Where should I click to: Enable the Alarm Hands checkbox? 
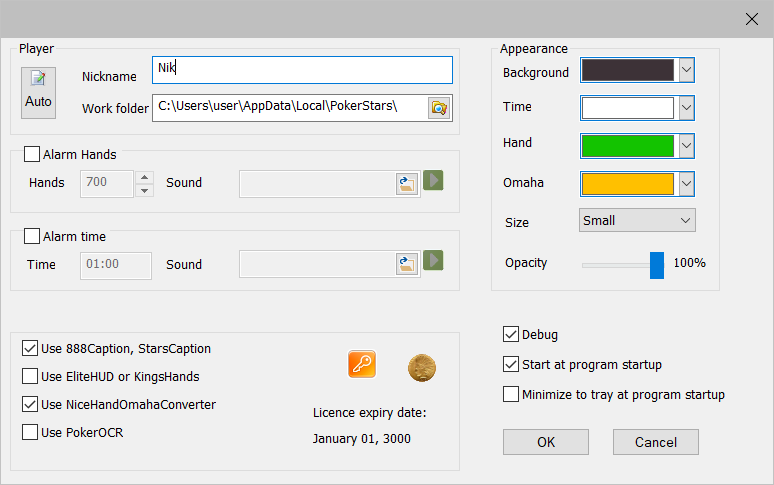31,155
